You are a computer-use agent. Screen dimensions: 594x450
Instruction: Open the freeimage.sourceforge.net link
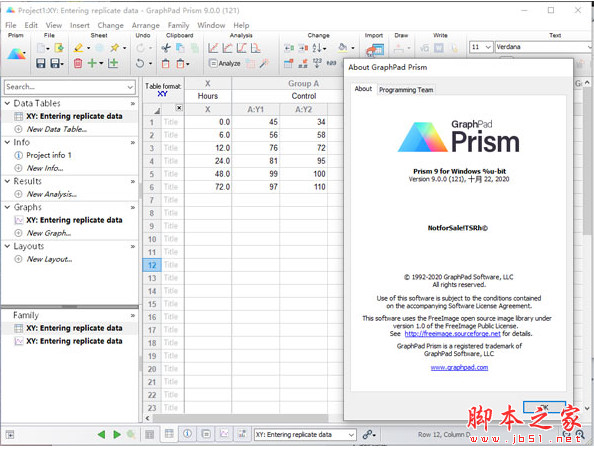452,334
